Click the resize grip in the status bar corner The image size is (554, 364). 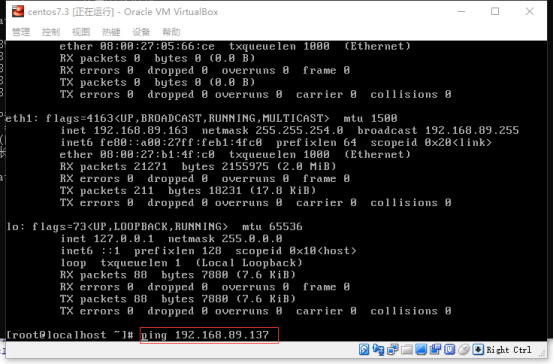pyautogui.click(x=542, y=353)
